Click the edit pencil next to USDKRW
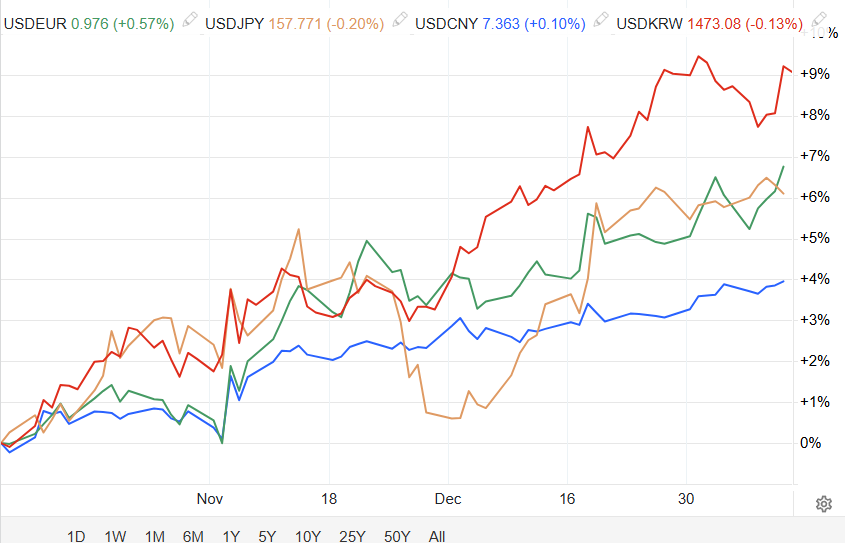This screenshot has width=845, height=543. point(821,21)
